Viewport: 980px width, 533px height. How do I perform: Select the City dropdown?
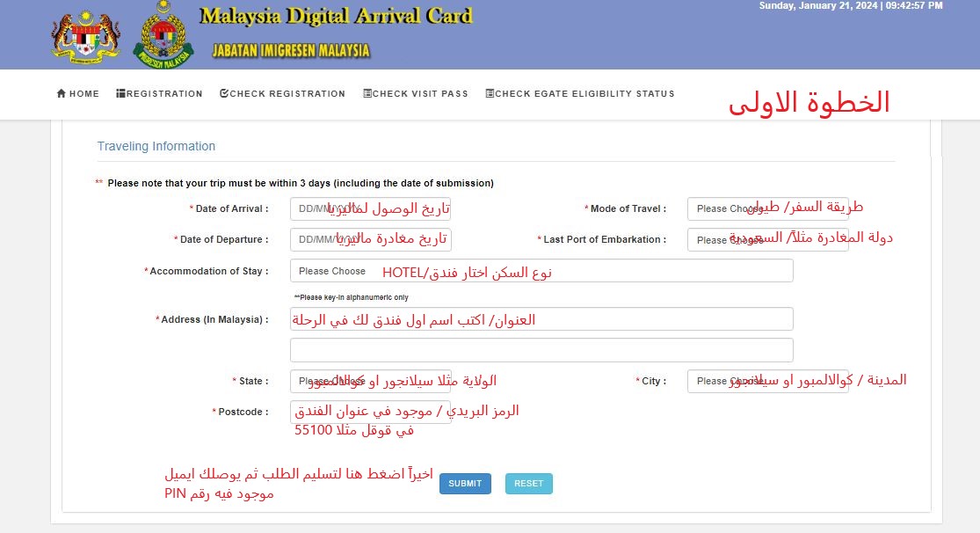point(767,381)
